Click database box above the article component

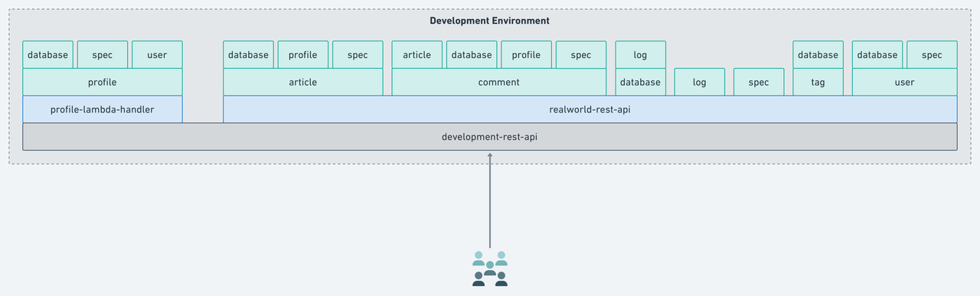[249, 55]
